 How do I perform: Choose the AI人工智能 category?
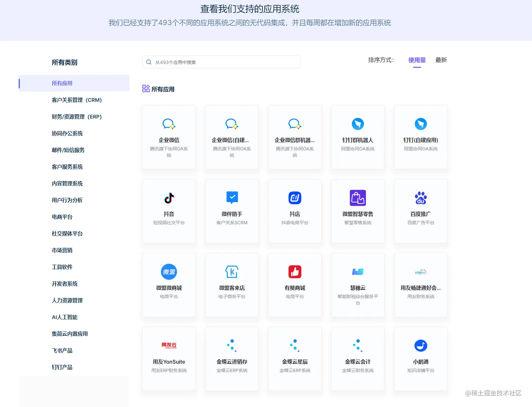coord(65,317)
